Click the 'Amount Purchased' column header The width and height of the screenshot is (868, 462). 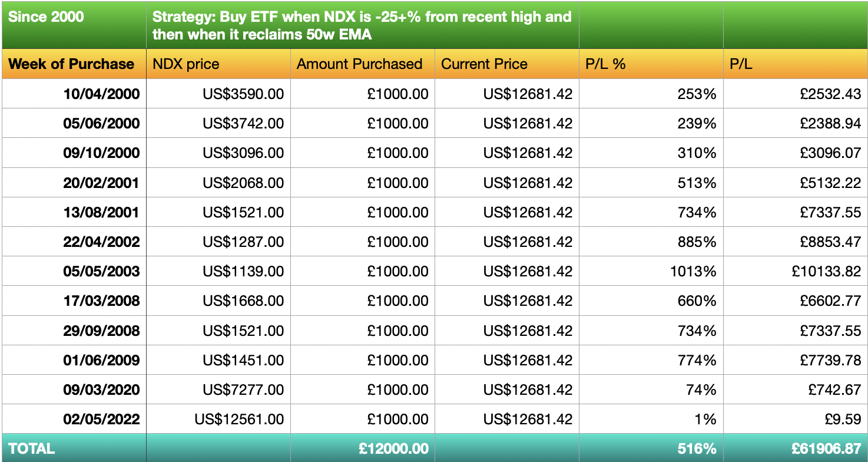point(363,64)
